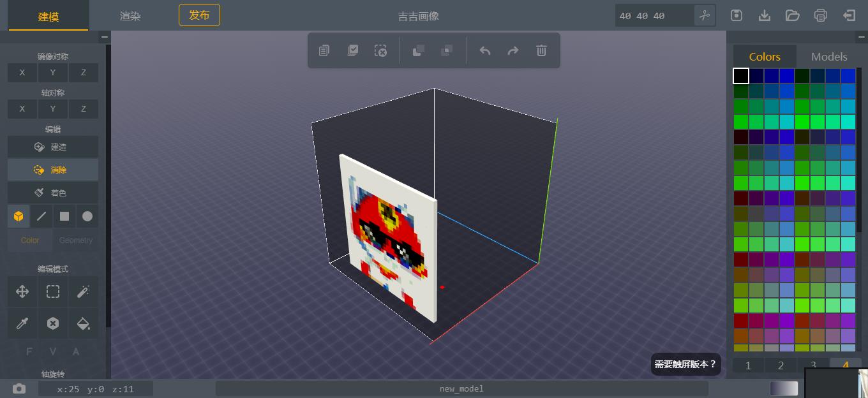Choose the square brush shape
This screenshot has width=868, height=398.
point(64,216)
